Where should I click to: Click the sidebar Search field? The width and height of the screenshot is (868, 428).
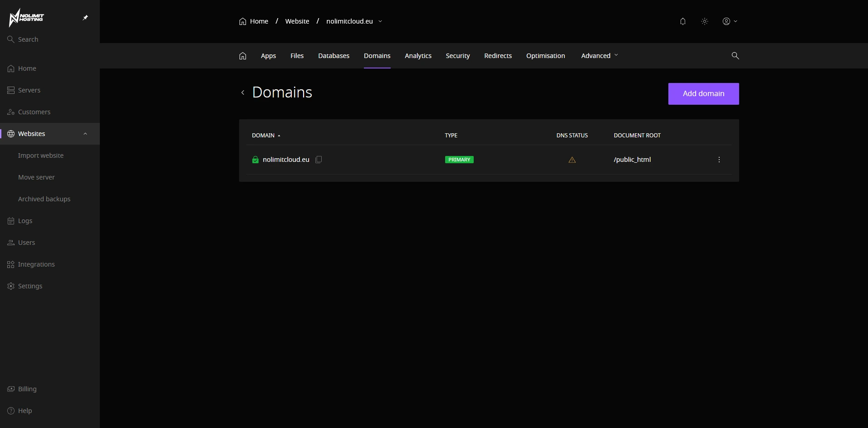pyautogui.click(x=50, y=39)
